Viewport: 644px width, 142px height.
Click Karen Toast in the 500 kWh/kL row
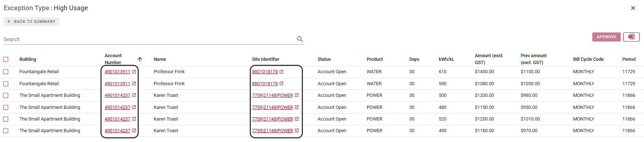(166, 95)
